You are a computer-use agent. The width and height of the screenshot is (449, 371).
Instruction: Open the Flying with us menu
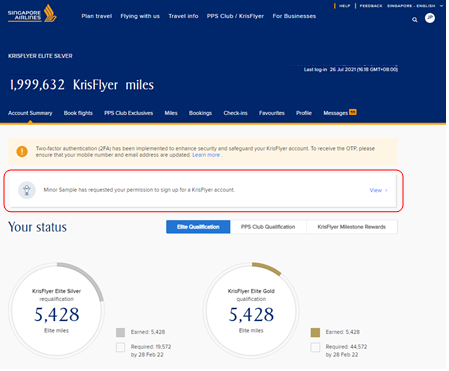click(140, 16)
